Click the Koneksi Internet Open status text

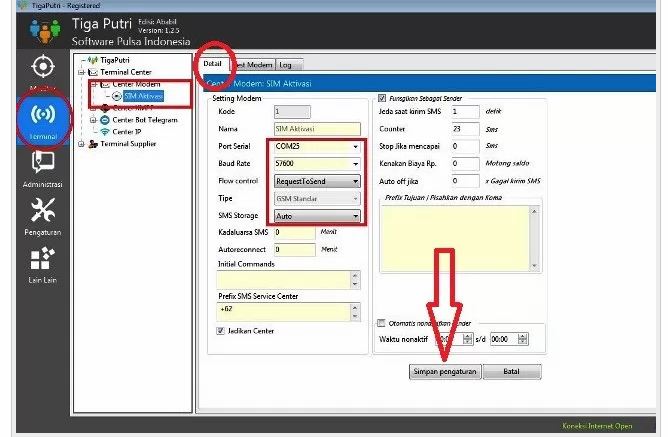tap(597, 426)
